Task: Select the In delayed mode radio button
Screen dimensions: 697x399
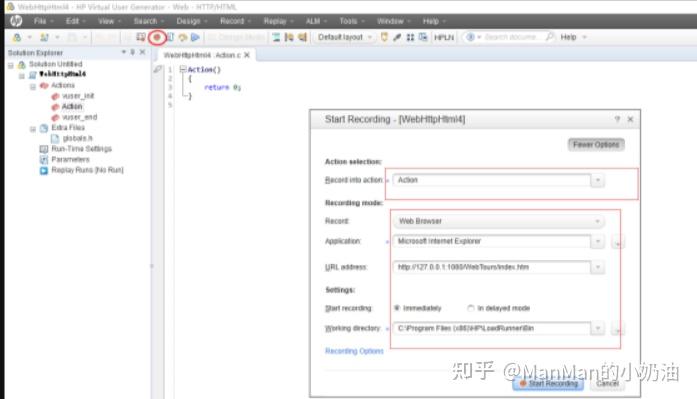Action: [x=471, y=308]
